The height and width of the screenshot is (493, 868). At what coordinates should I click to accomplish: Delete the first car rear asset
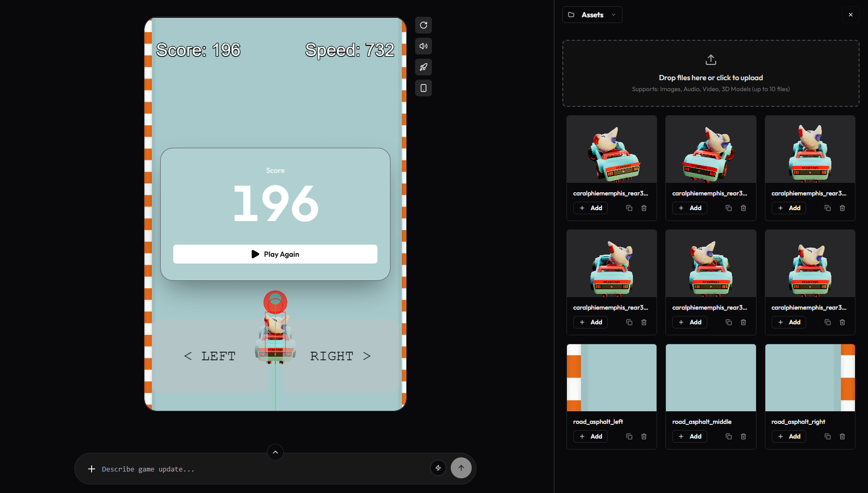(x=644, y=208)
